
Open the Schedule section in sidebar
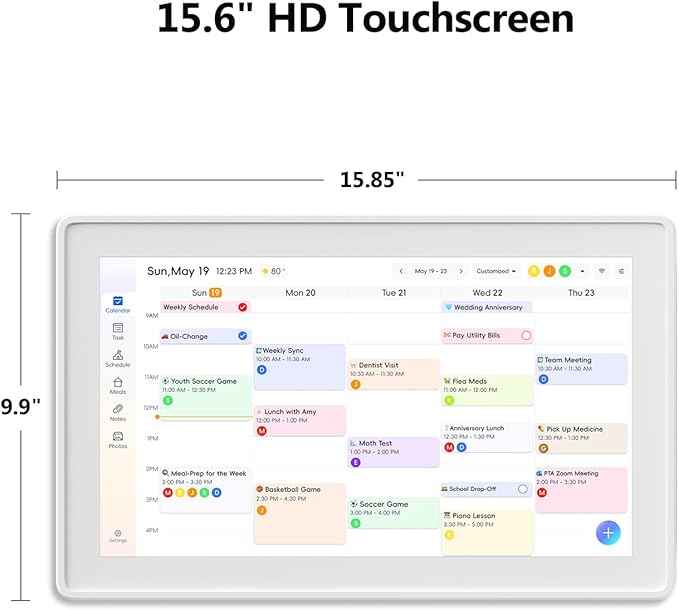pyautogui.click(x=118, y=358)
